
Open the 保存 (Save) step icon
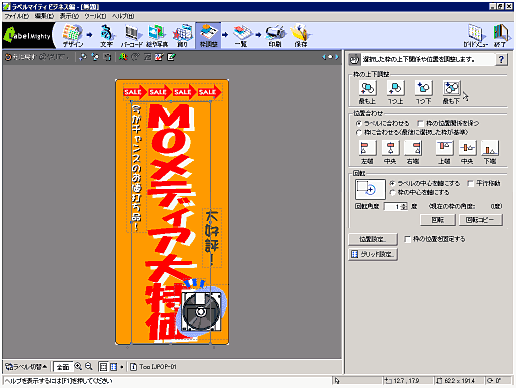tap(301, 36)
